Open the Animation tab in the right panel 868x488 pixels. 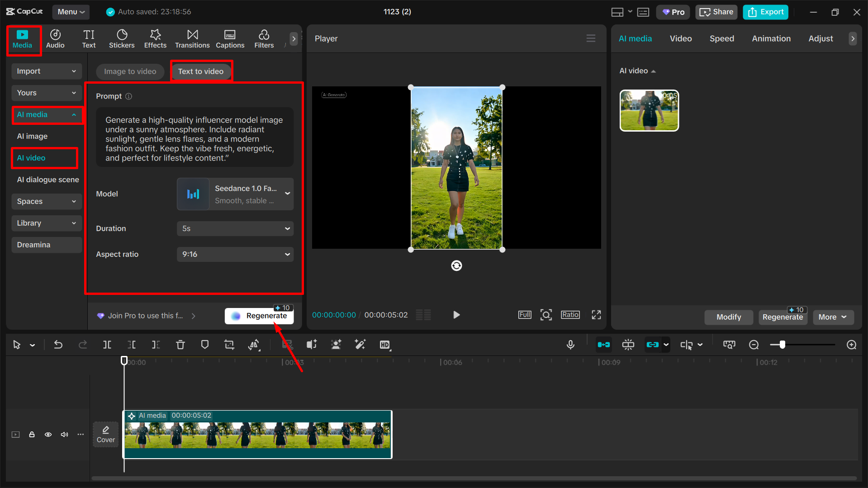[771, 38]
